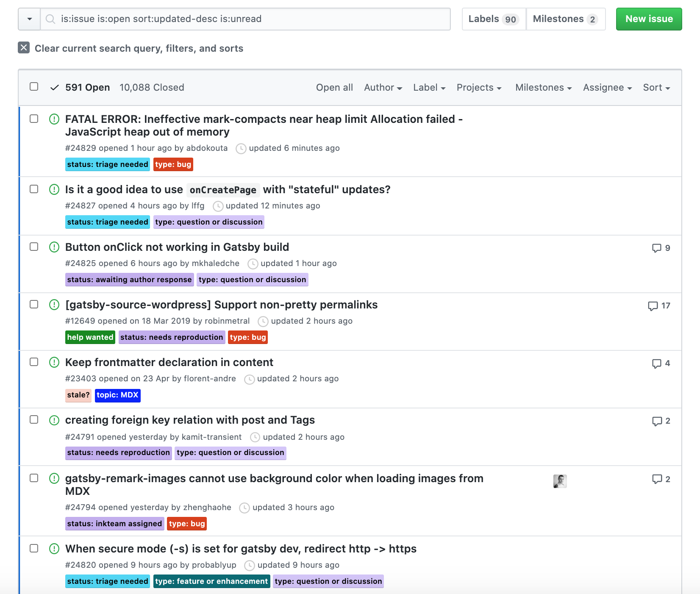
Task: Open 9 comments on Button onClick issue
Action: click(x=661, y=248)
